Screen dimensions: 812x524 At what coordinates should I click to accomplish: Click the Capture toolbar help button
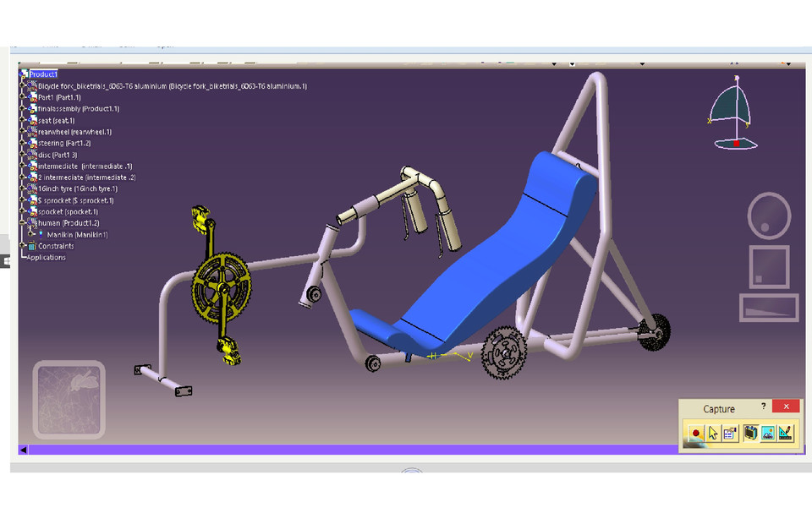(x=763, y=407)
